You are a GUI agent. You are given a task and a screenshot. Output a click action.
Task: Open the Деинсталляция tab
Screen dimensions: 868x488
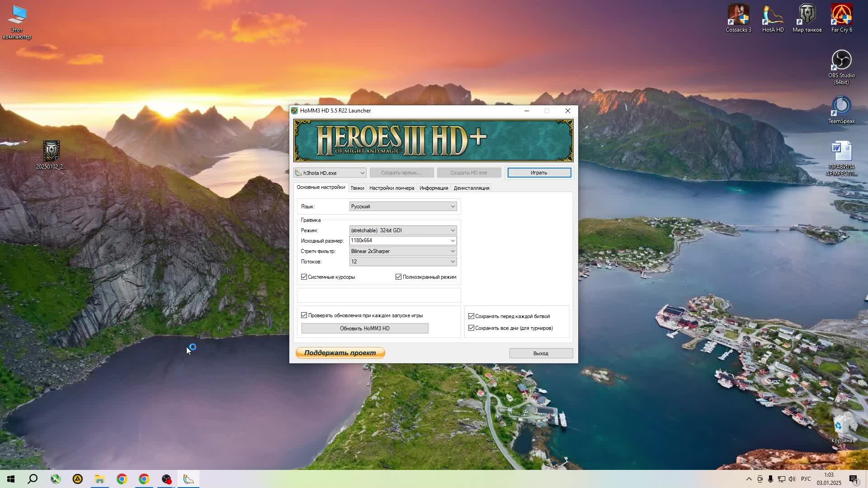tap(471, 188)
